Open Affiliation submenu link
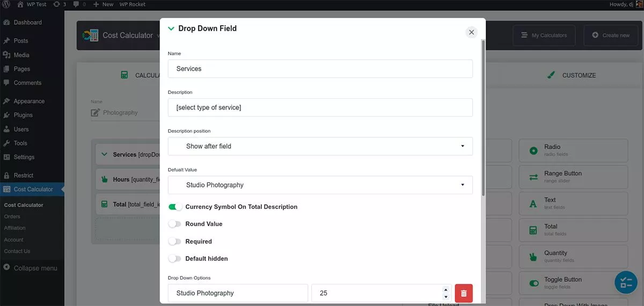 click(x=15, y=228)
